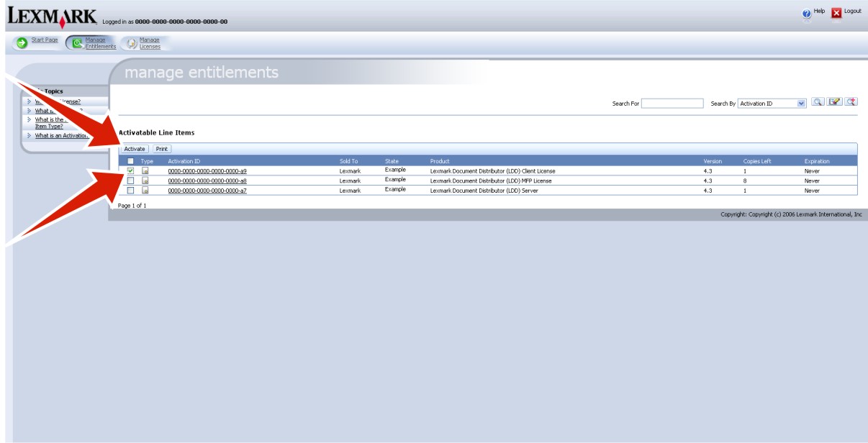Sort by the Product column header
Viewport: 868px width, 443px height.
[x=440, y=161]
